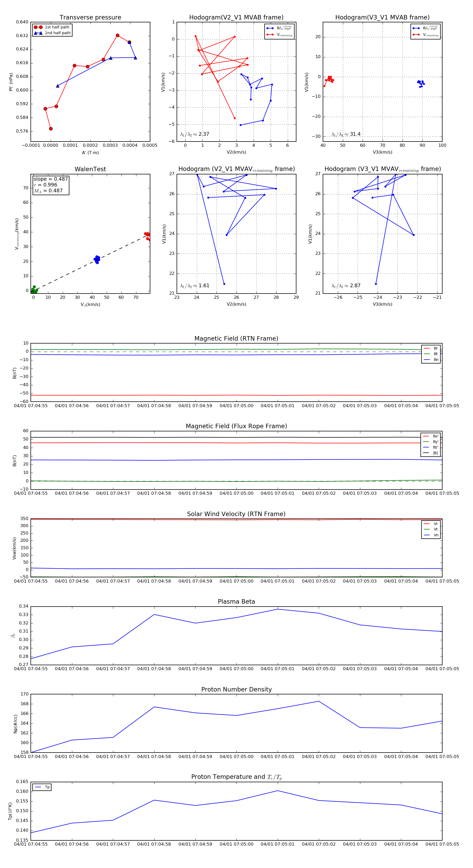473x868 pixels.
Task: Click the highest red point in Transverse pressure
Action: click(117, 36)
